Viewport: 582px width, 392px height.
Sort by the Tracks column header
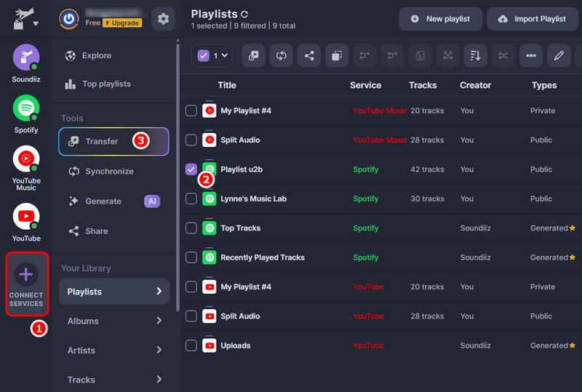[x=423, y=85]
